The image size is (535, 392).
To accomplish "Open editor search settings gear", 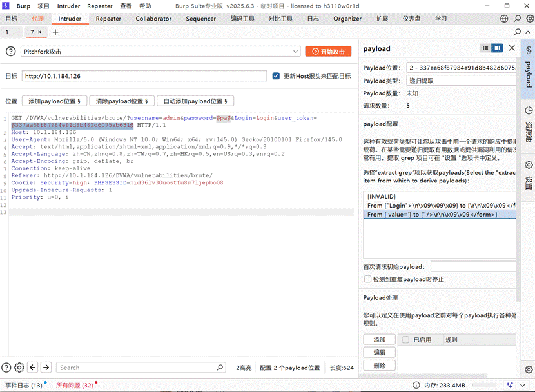I will [19, 367].
